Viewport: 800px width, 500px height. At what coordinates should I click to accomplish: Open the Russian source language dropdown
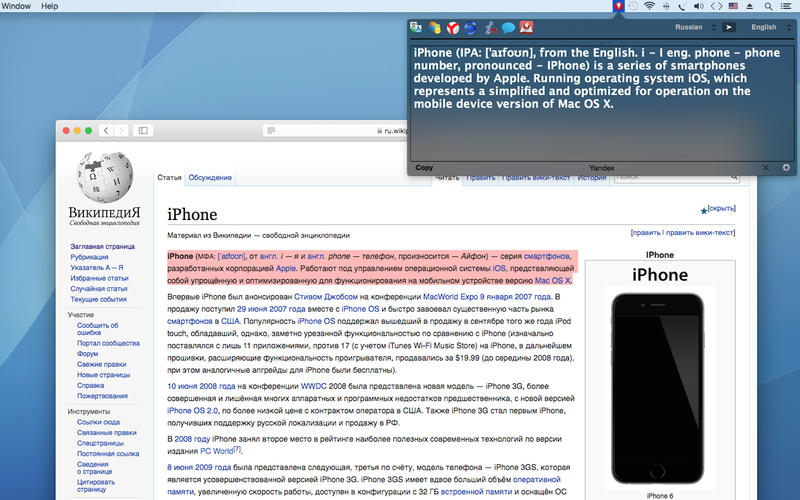695,27
